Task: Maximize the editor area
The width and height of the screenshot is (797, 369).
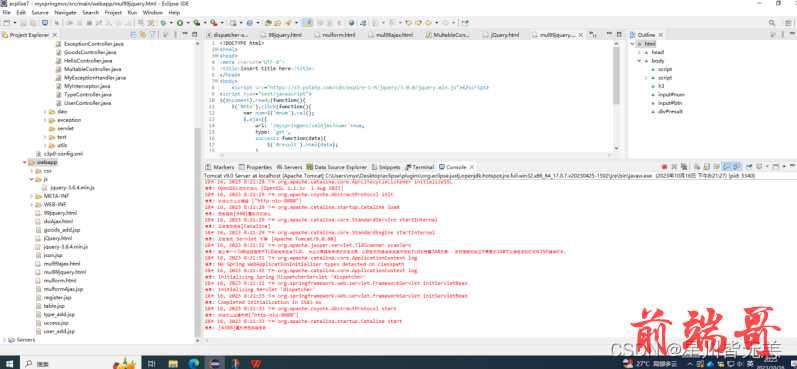Action: [x=619, y=35]
